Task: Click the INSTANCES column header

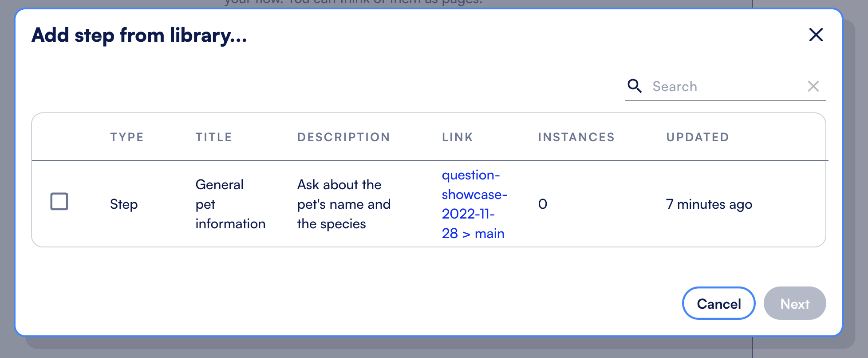Action: 576,137
